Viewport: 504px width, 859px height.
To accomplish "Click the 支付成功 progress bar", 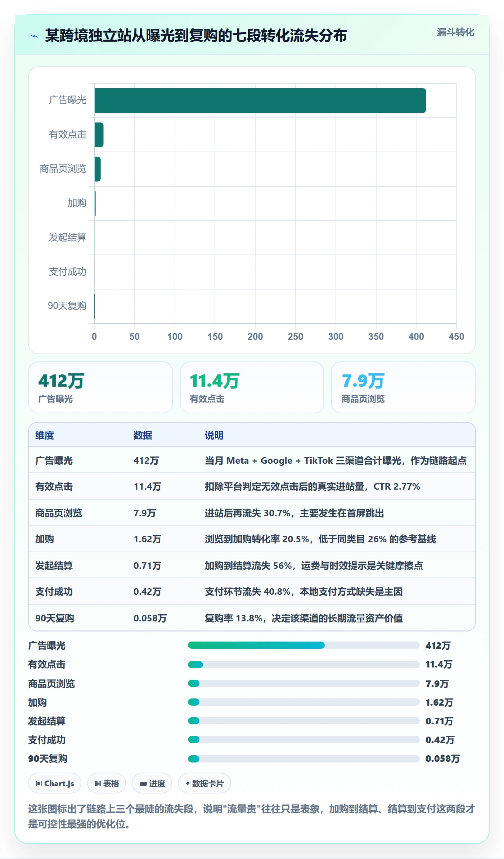I will 304,739.
